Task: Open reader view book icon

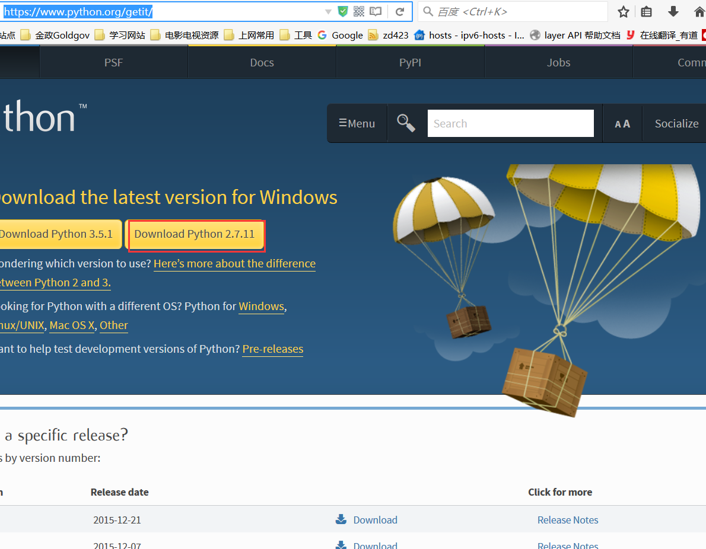Action: (376, 12)
